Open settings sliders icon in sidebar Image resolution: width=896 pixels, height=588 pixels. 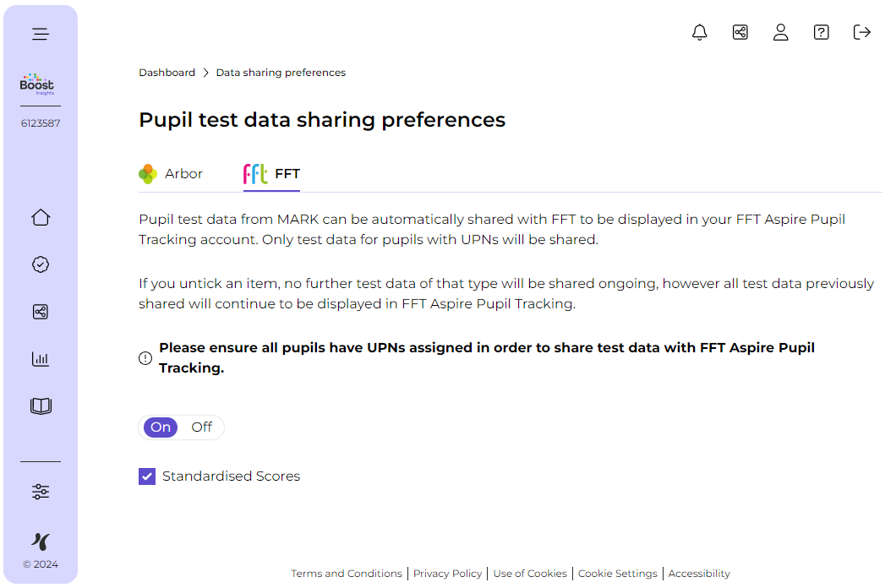tap(41, 492)
